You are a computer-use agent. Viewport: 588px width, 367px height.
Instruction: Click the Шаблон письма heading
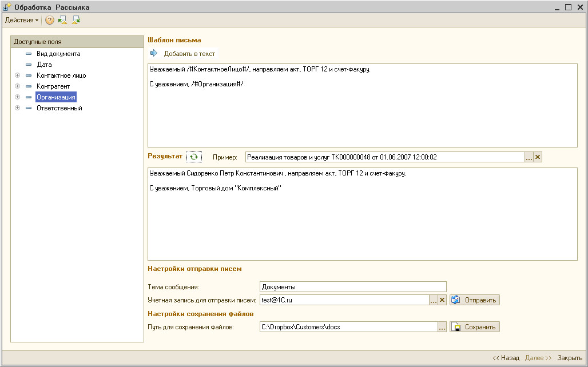click(x=174, y=40)
